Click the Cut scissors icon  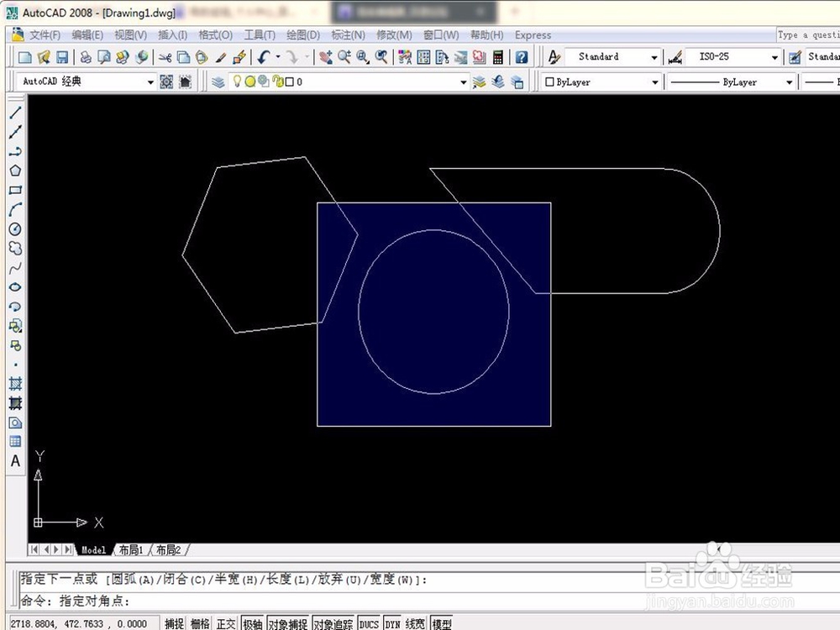[165, 57]
